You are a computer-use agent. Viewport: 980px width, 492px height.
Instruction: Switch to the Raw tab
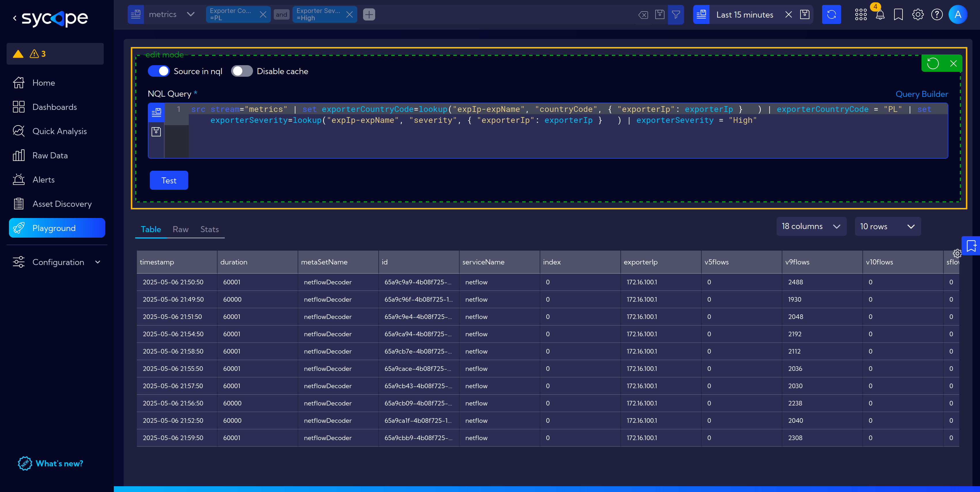[x=180, y=229]
